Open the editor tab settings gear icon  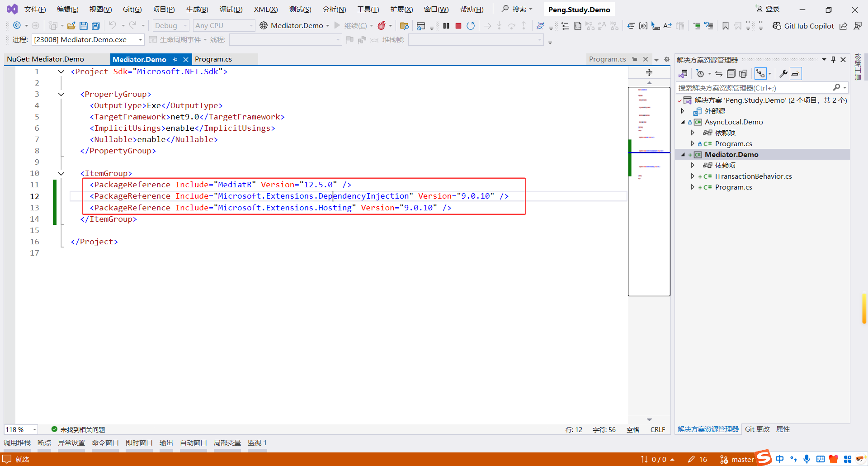(x=667, y=59)
